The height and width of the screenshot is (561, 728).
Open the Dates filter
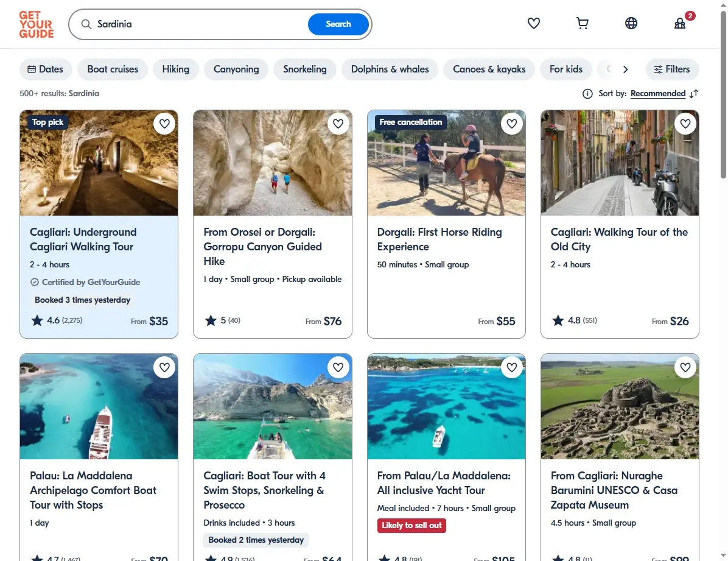[46, 69]
